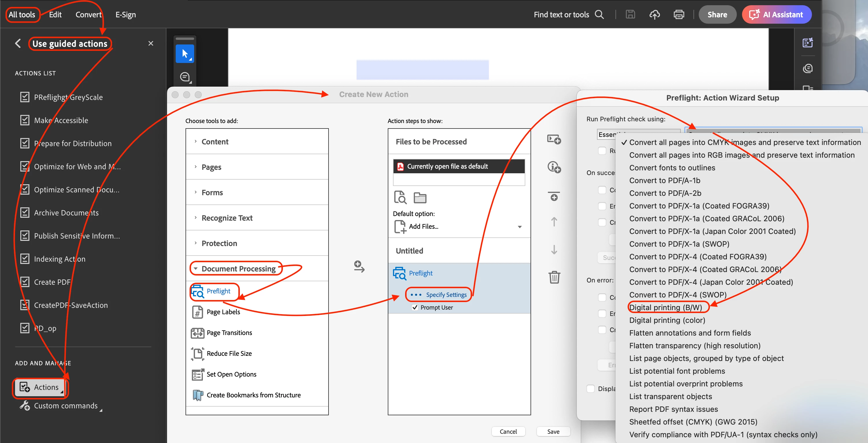The width and height of the screenshot is (868, 443).
Task: Open the E-Sign tab
Action: coord(125,14)
